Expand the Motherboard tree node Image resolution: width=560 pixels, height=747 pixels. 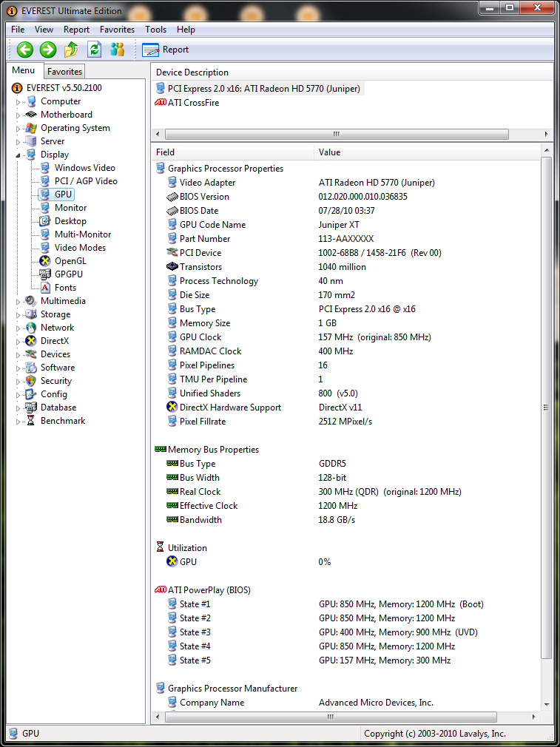[x=18, y=115]
